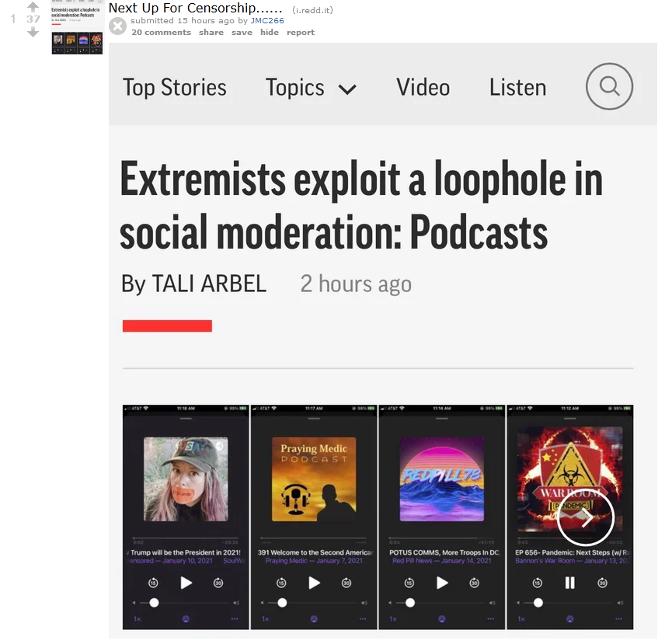Open the Video menu item

(423, 88)
